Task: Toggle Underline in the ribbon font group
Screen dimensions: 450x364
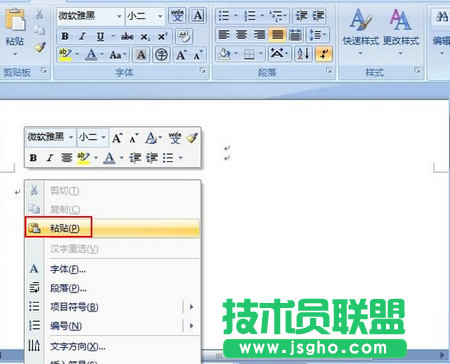Action: [x=100, y=36]
